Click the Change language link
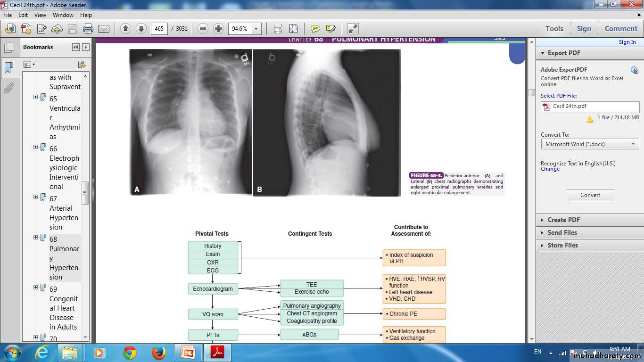Viewport: 644px width, 362px height. click(x=550, y=169)
